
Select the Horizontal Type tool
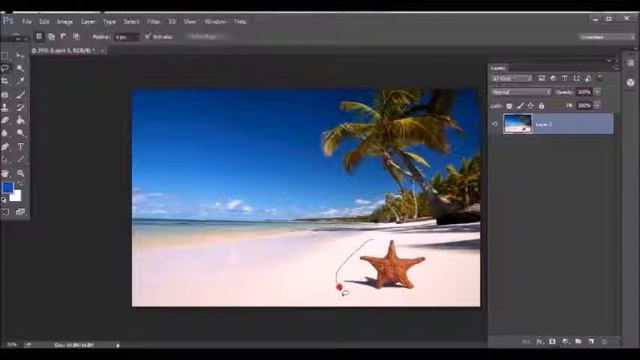[20, 147]
